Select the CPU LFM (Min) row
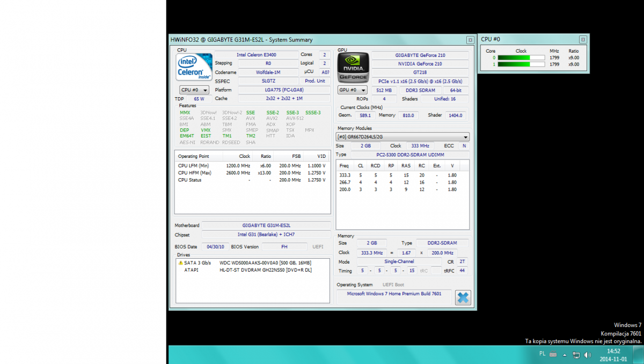The image size is (644, 364). (253, 166)
